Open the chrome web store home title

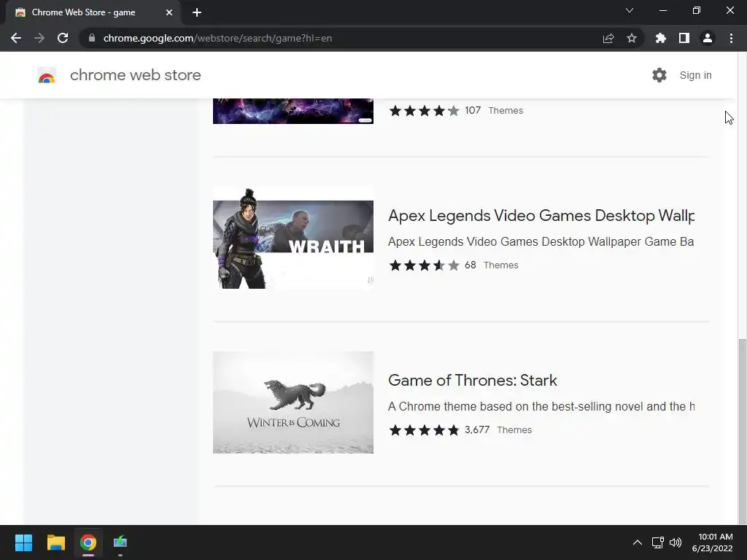tap(135, 75)
